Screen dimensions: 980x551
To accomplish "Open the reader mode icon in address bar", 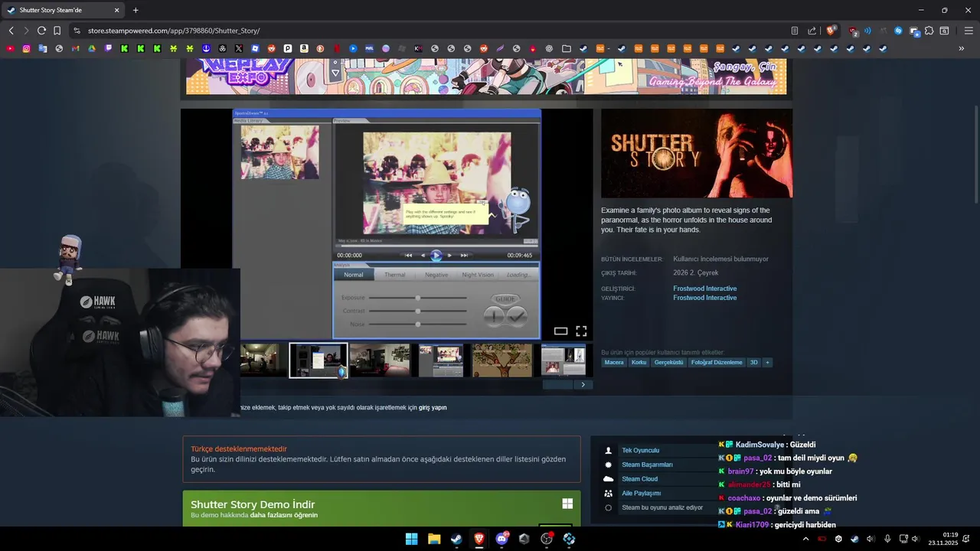I will pos(794,31).
